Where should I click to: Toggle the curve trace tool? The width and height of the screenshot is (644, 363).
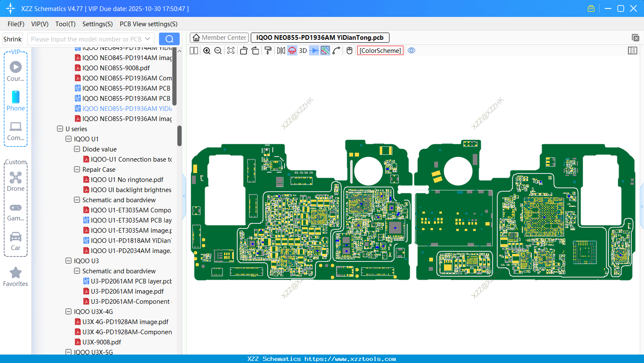[336, 50]
